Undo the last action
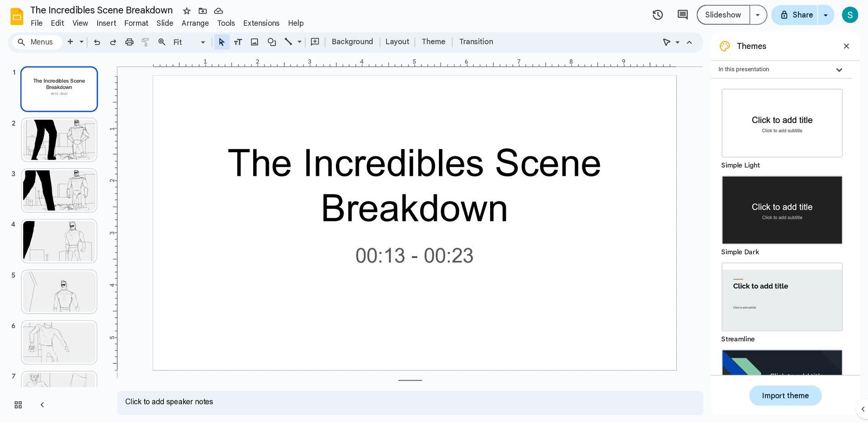868x423 pixels. coord(97,42)
